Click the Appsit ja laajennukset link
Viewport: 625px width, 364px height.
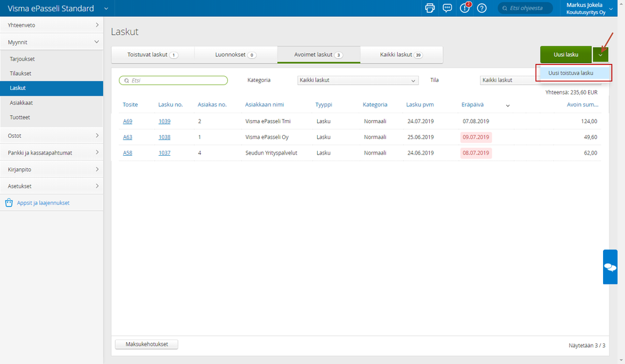click(x=43, y=203)
